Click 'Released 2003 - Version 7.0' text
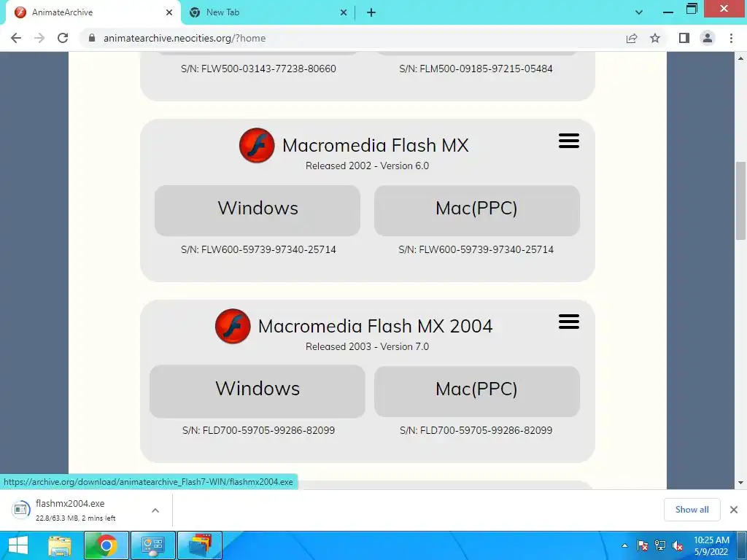This screenshot has height=560, width=747. [368, 346]
